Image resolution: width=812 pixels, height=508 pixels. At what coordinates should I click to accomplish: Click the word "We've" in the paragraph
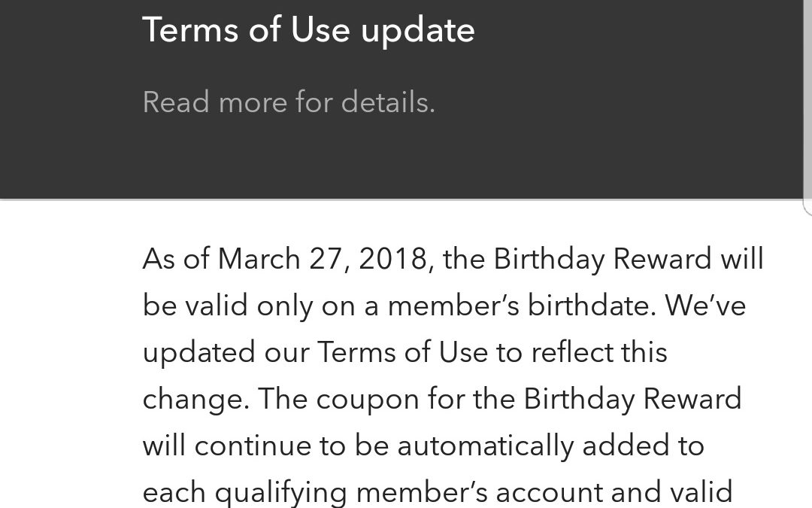coord(705,306)
